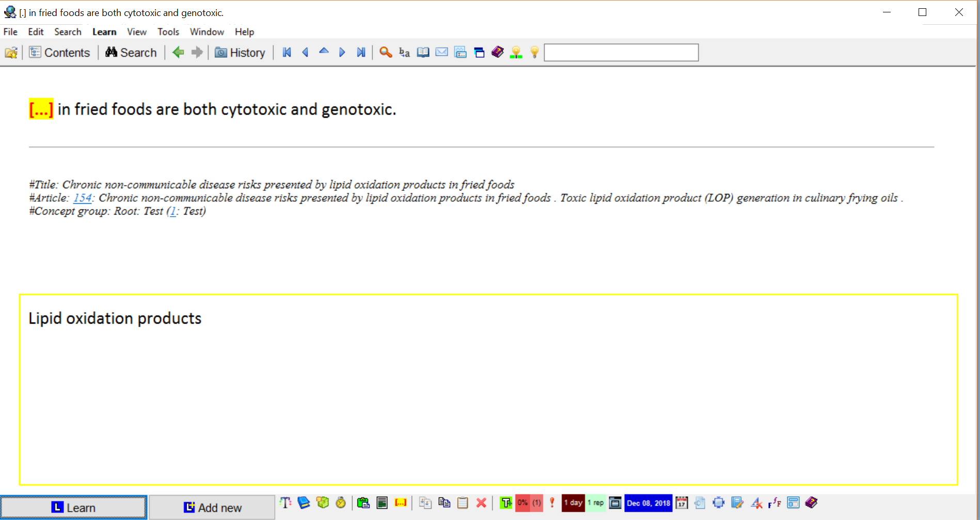Open the Edit menu

[x=36, y=32]
